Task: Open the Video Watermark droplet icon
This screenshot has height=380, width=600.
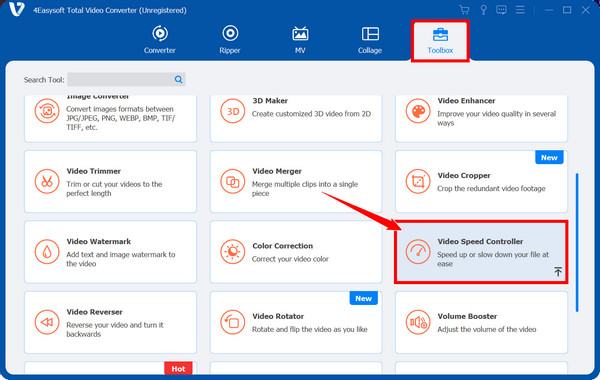Action: pyautogui.click(x=47, y=252)
